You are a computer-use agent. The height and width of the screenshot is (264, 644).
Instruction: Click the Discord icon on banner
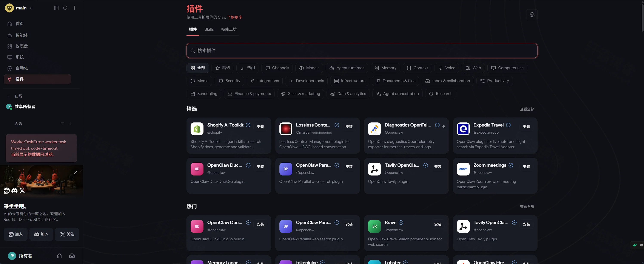click(x=14, y=191)
